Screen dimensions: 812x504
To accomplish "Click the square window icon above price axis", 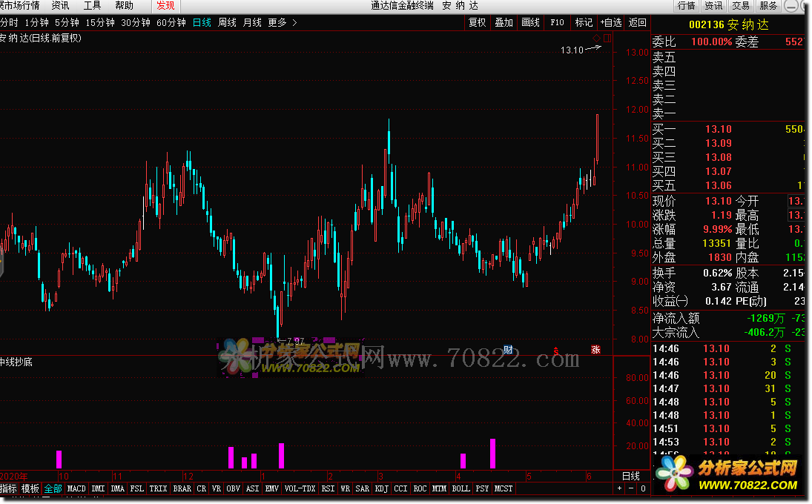I will (607, 39).
